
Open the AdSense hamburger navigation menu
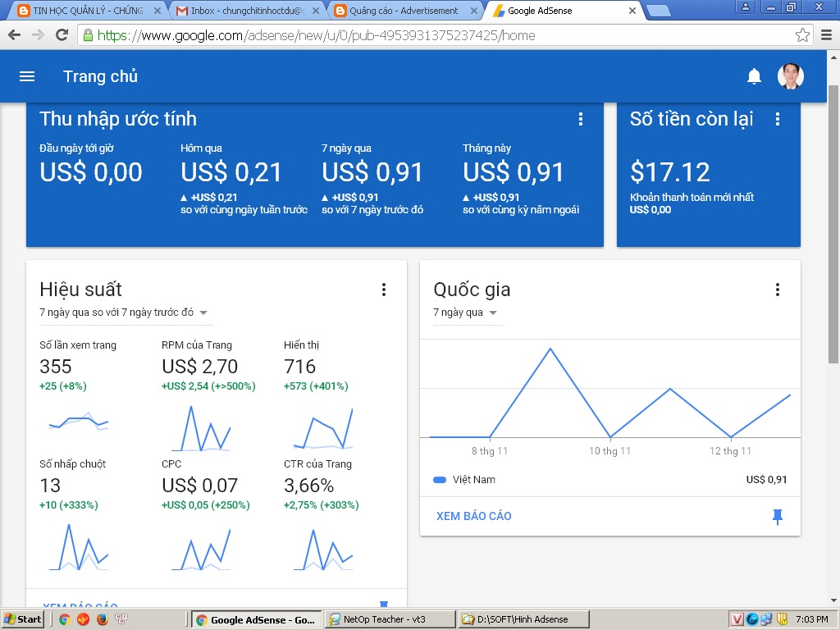click(27, 76)
